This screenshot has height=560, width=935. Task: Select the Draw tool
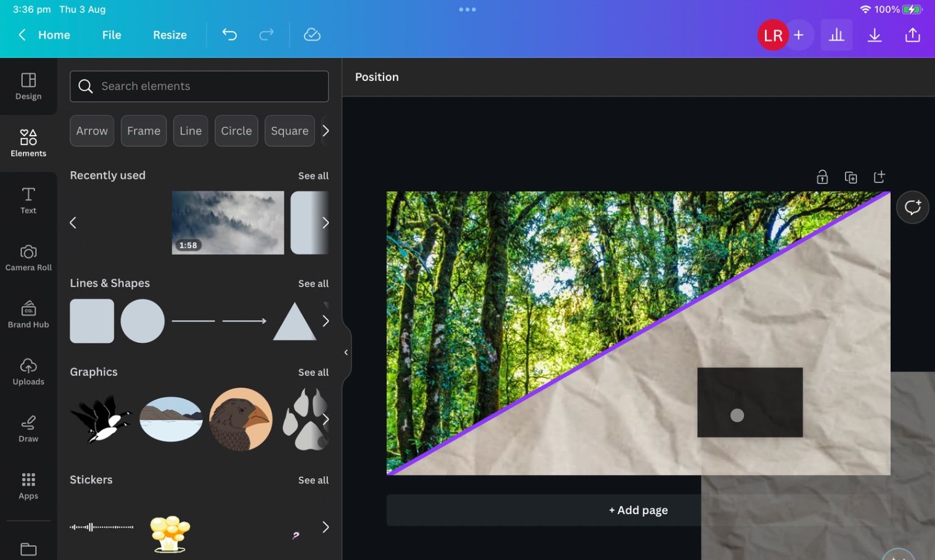pos(28,428)
